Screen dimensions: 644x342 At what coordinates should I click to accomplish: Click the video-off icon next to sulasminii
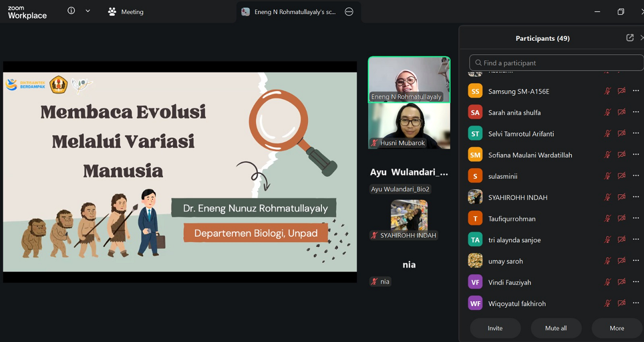pos(622,176)
